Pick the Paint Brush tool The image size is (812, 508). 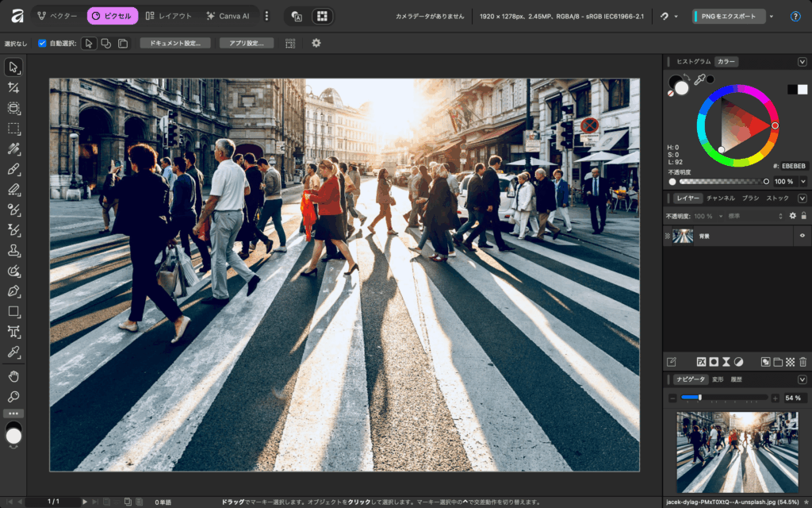(x=13, y=169)
